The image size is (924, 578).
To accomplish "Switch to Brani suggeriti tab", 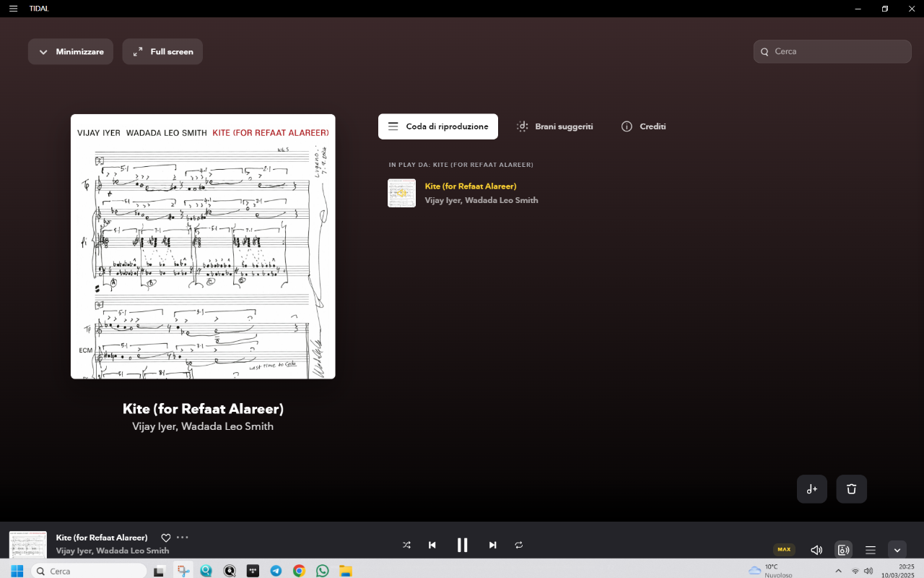I will [554, 126].
